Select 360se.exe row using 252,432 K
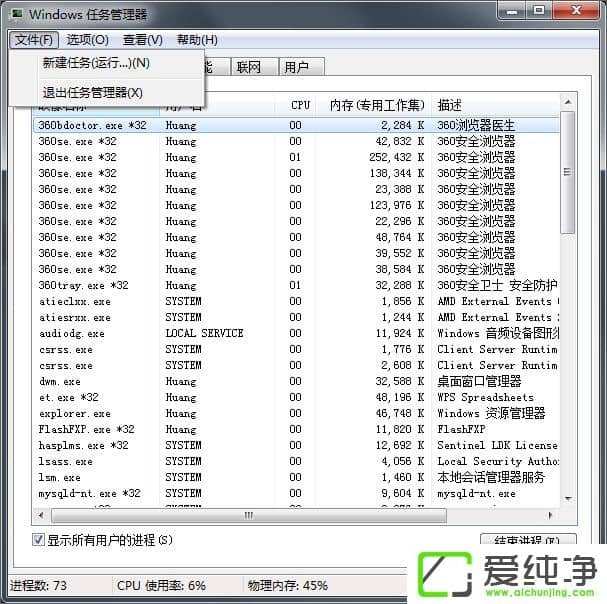Screen dimensions: 607x604 click(x=297, y=158)
